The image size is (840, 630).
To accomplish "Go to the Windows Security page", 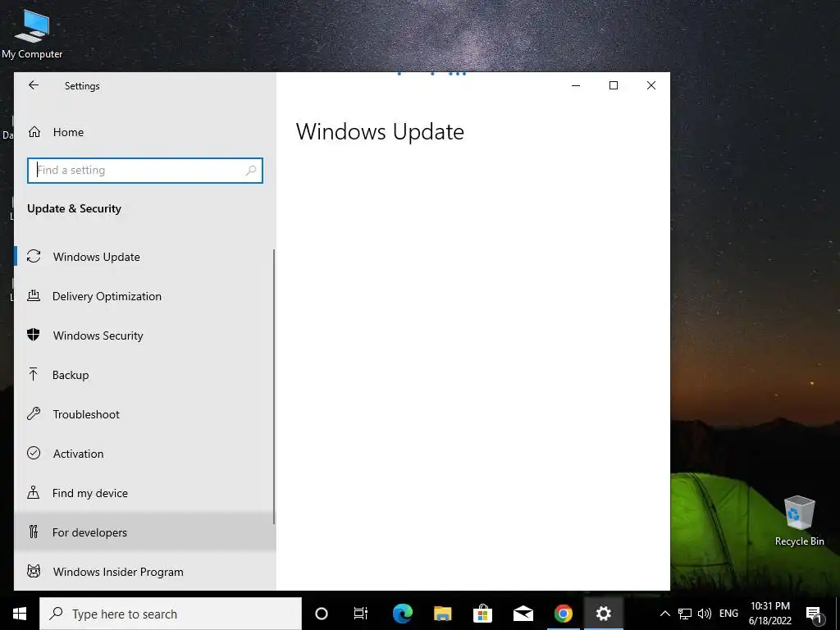I will [144, 336].
